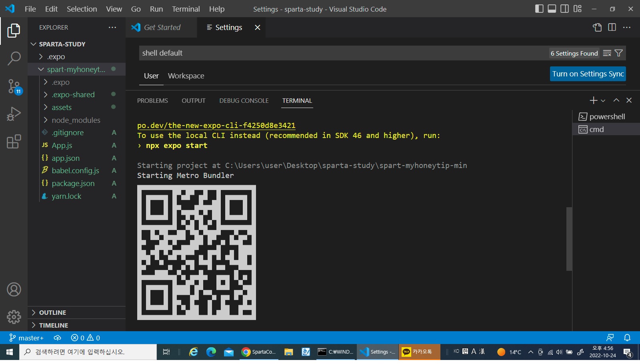Image resolution: width=640 pixels, height=364 pixels.
Task: Select the powershell terminal instance
Action: coord(606,116)
